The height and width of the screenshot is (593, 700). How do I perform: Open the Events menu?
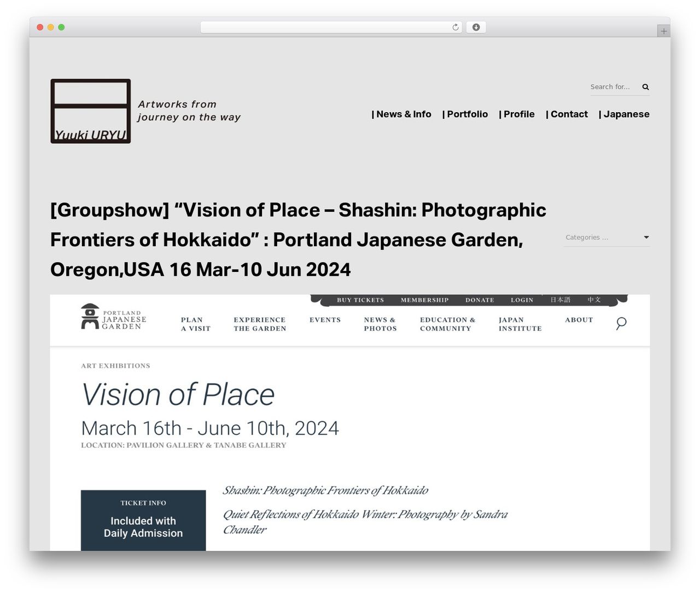coord(325,320)
